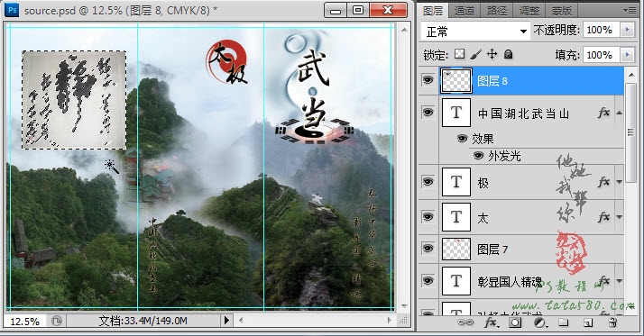Click the 填充 100% value field

[601, 55]
